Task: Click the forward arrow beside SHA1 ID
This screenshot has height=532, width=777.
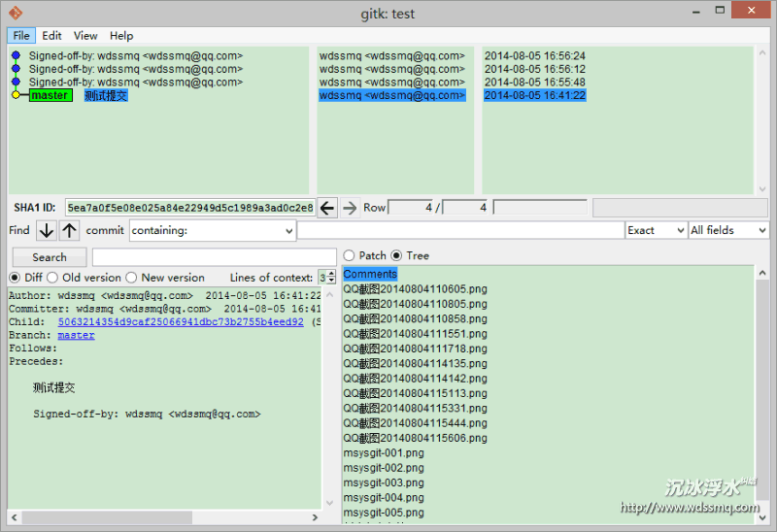Action: coord(350,208)
